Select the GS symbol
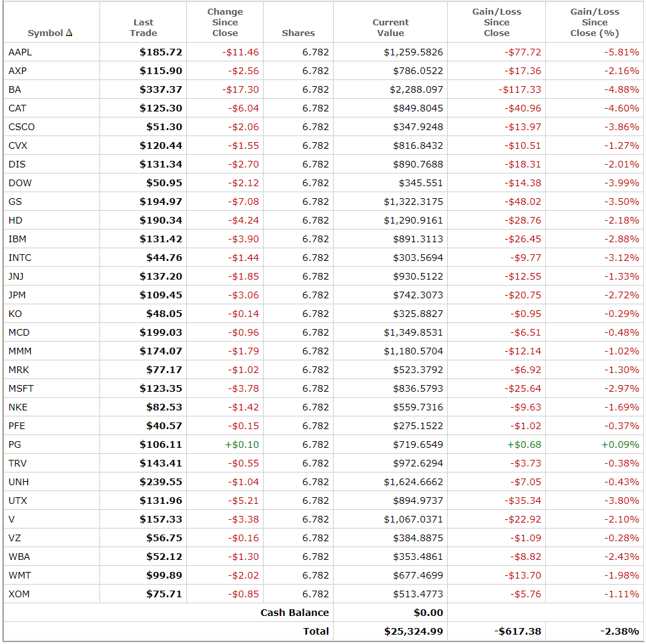 click(x=15, y=202)
